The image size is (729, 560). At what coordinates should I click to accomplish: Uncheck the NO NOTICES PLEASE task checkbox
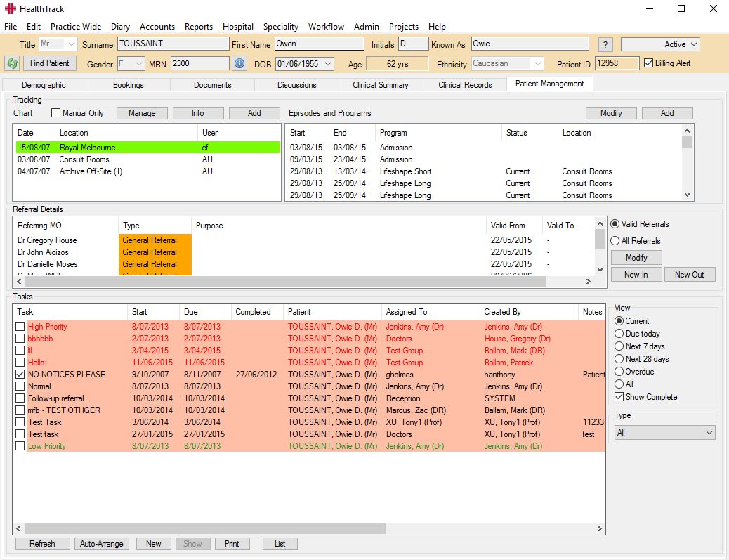coord(20,374)
